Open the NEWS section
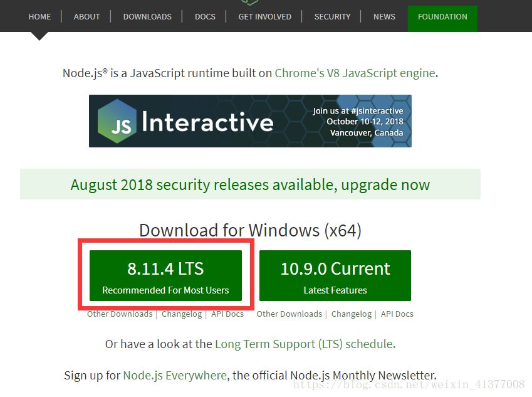 (x=384, y=17)
